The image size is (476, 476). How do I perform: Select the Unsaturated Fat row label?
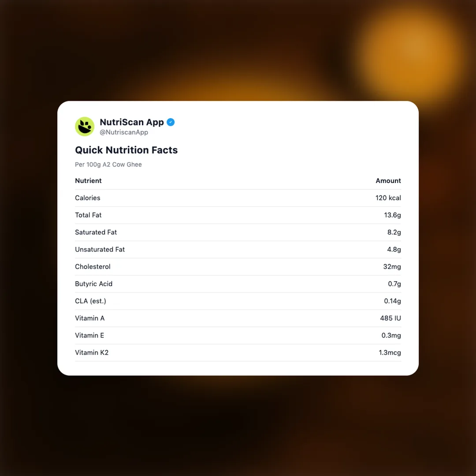pos(100,249)
